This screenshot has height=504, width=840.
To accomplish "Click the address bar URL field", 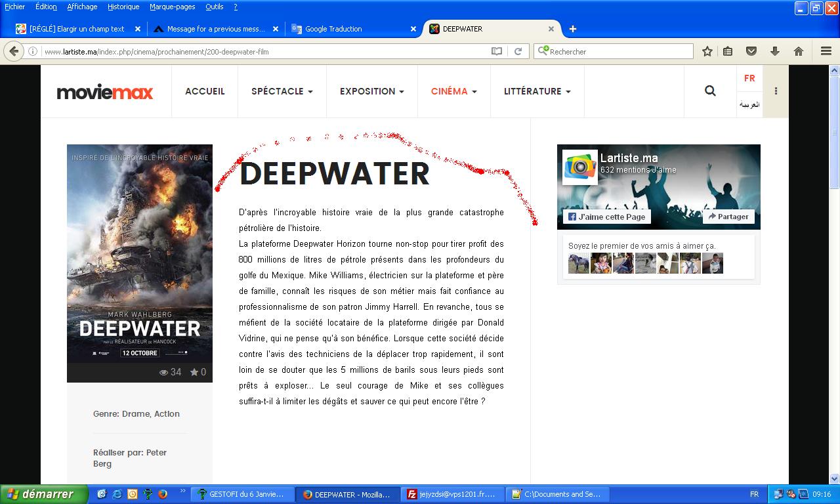I will tap(266, 51).
